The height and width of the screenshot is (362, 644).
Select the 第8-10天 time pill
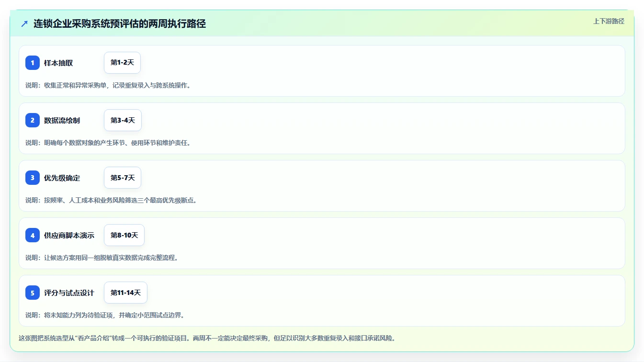pyautogui.click(x=124, y=235)
